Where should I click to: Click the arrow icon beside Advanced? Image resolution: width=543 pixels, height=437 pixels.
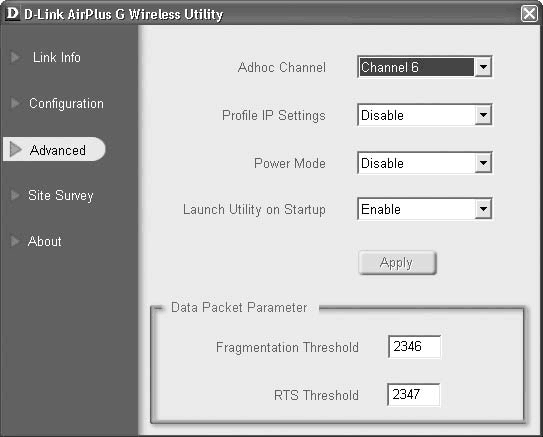point(15,149)
